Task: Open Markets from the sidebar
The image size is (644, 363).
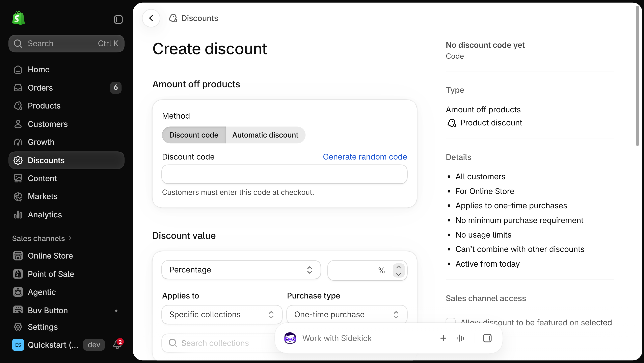Action: coord(66,196)
